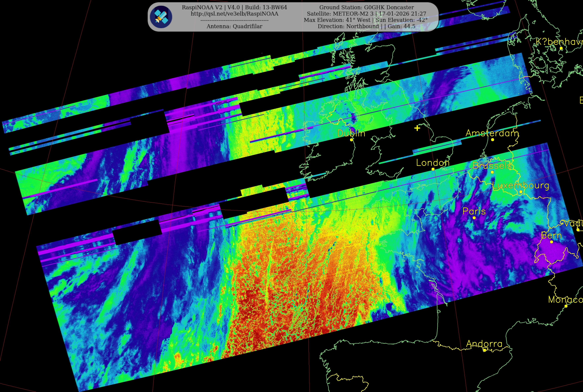Click the yellow ground station crosshair marker

tap(417, 128)
